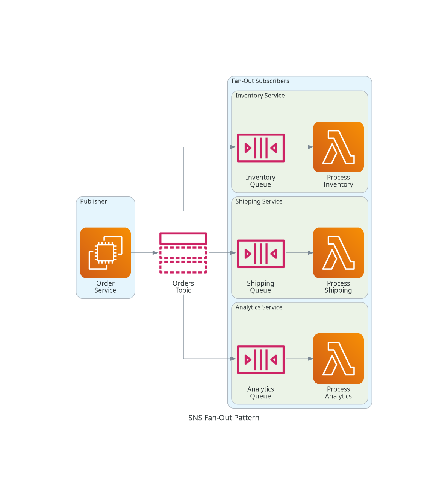This screenshot has height=497, width=448.
Task: Click the Analytics Queue text label
Action: pyautogui.click(x=260, y=392)
